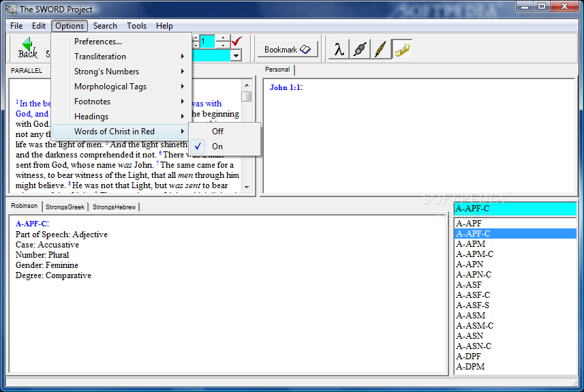Click the green Back arrow button
The image size is (584, 392).
(x=28, y=48)
